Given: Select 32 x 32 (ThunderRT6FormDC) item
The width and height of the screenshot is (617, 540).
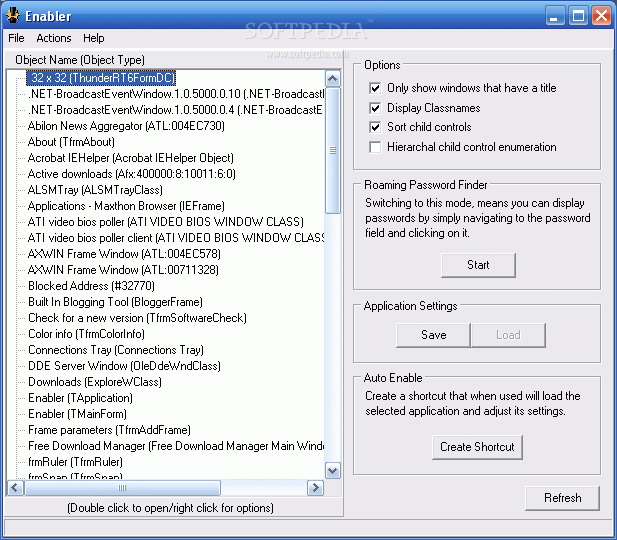Looking at the screenshot, I should pos(101,78).
